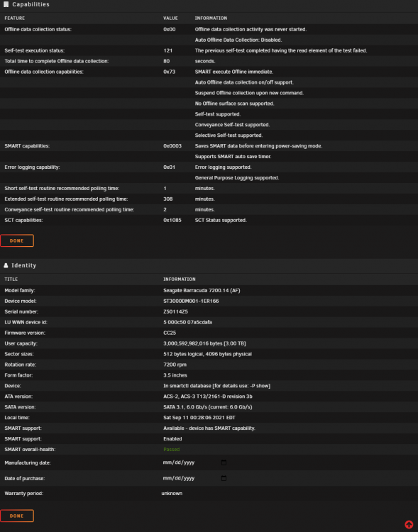Click the red back-to-top arrow icon
Screen dimensions: 418x532
pyautogui.click(x=409, y=524)
